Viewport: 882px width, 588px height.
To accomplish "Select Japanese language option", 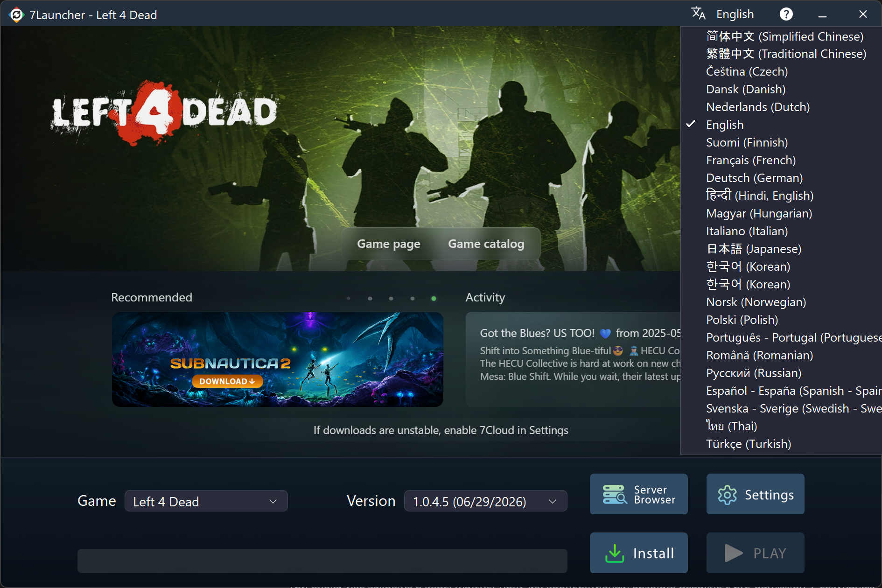I will 782,249.
